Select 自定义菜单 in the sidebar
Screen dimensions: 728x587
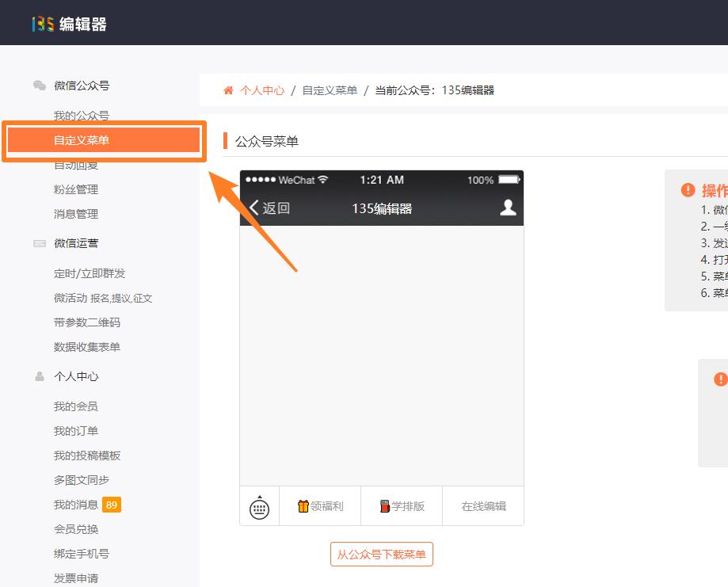click(x=104, y=140)
